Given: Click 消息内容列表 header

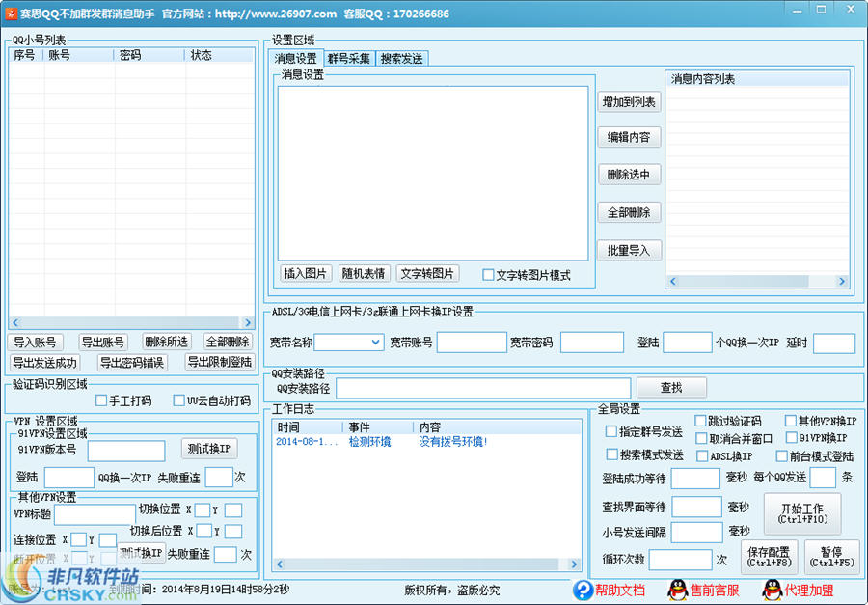Looking at the screenshot, I should (757, 79).
